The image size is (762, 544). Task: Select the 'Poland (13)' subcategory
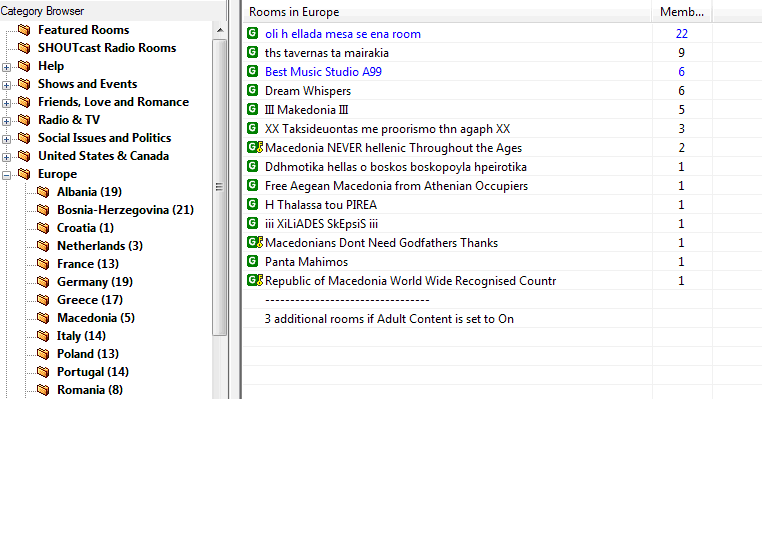pos(87,354)
